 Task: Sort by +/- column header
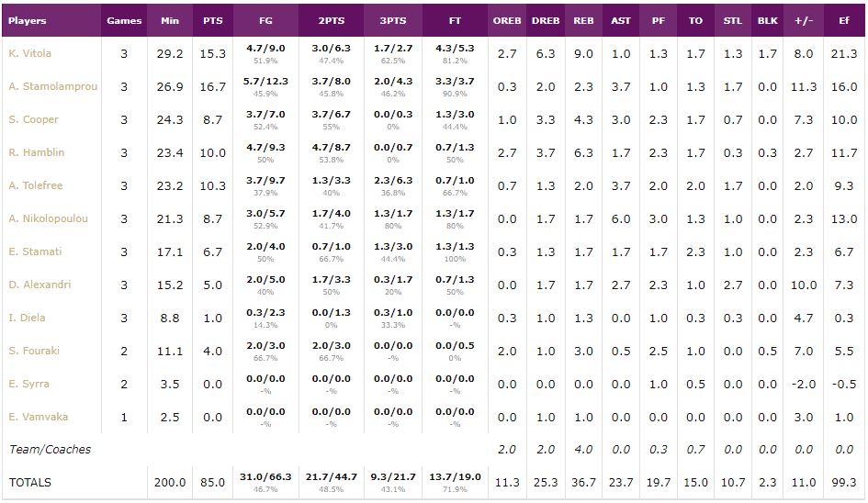tap(803, 20)
